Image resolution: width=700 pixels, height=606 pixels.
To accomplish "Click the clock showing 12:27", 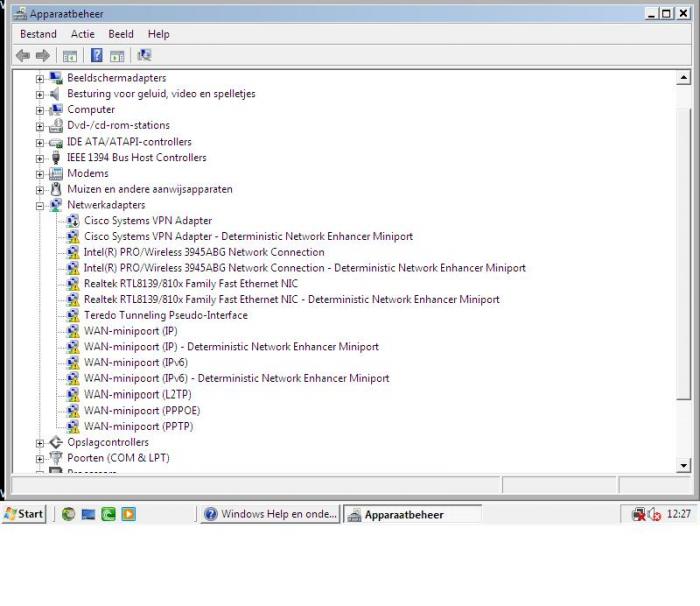I will [679, 514].
